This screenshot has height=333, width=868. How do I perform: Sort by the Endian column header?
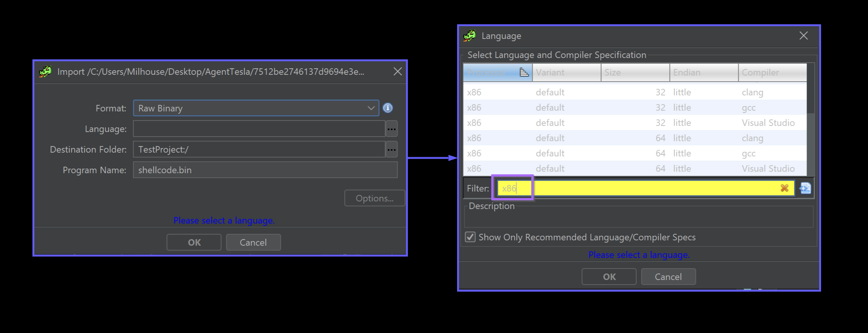pyautogui.click(x=704, y=72)
